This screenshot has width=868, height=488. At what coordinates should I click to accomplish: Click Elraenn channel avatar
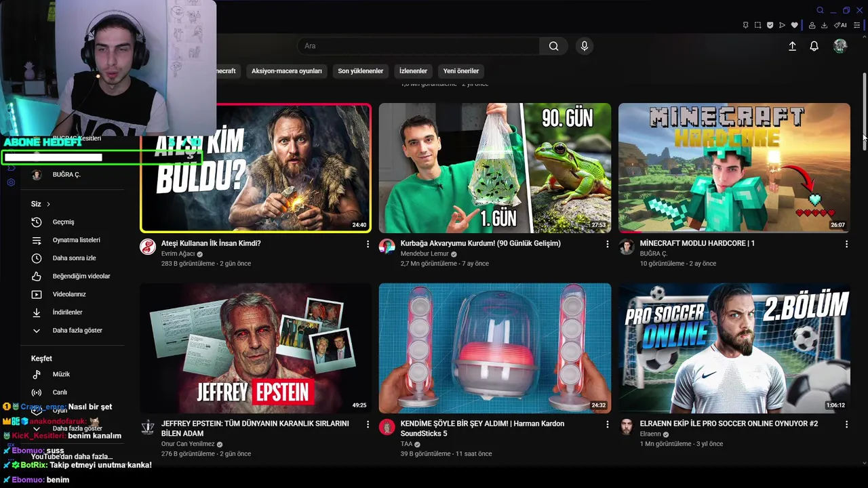[627, 427]
